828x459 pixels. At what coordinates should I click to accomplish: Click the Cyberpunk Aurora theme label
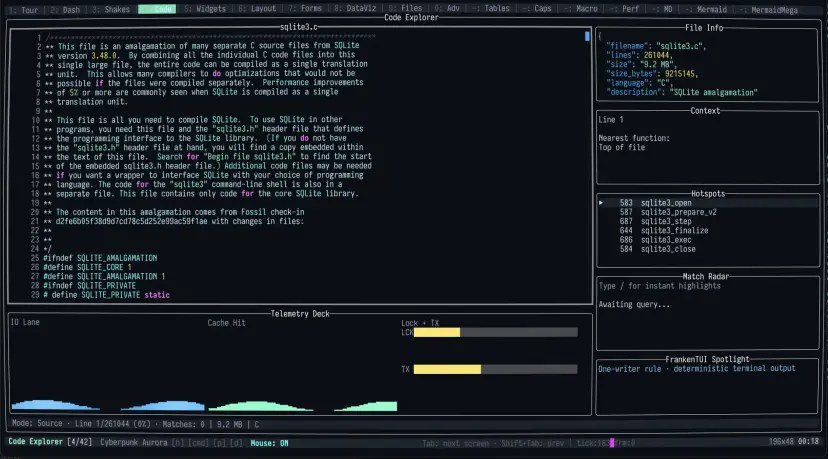[134, 443]
